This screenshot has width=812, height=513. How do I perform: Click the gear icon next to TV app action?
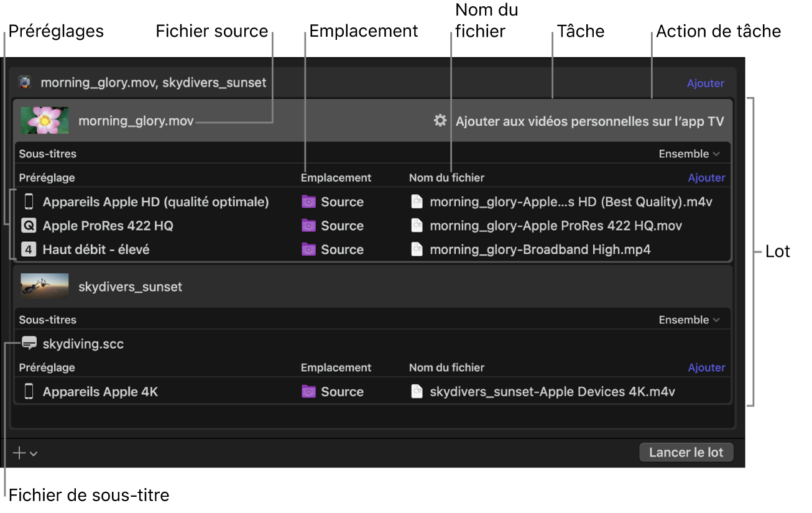pos(440,121)
